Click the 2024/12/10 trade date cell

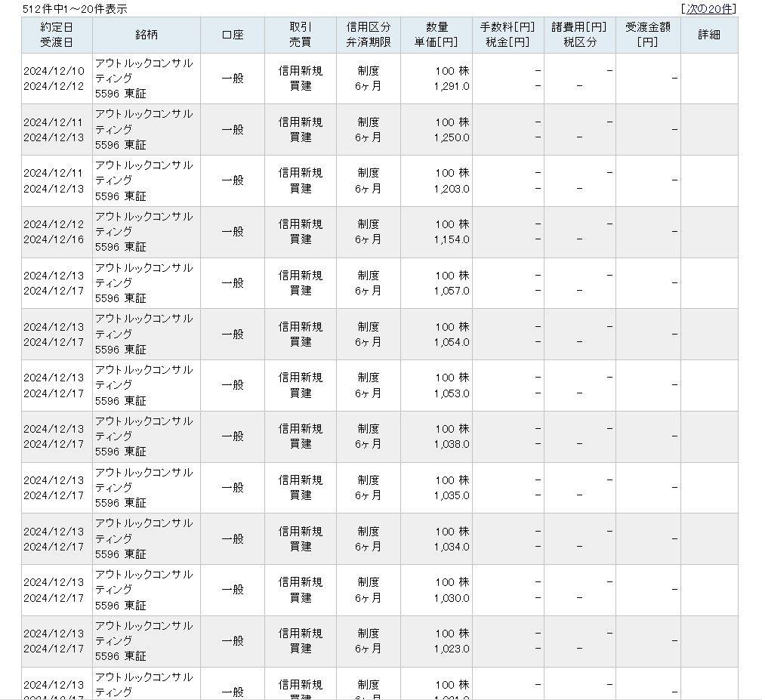click(54, 71)
